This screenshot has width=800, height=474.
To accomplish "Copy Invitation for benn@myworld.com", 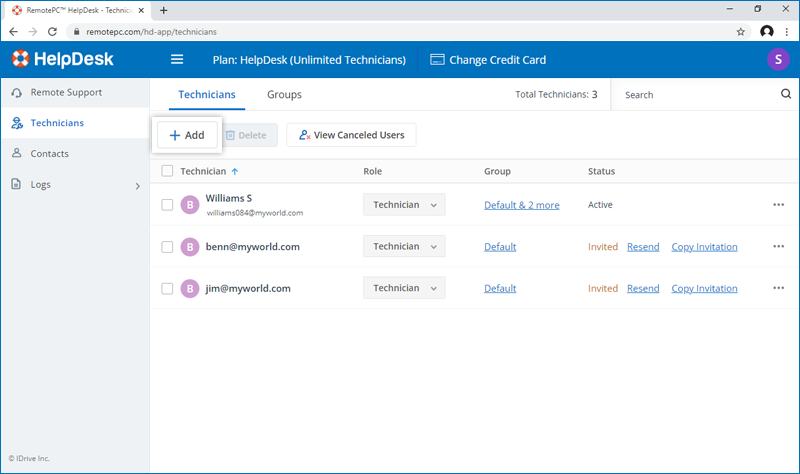I will 704,247.
